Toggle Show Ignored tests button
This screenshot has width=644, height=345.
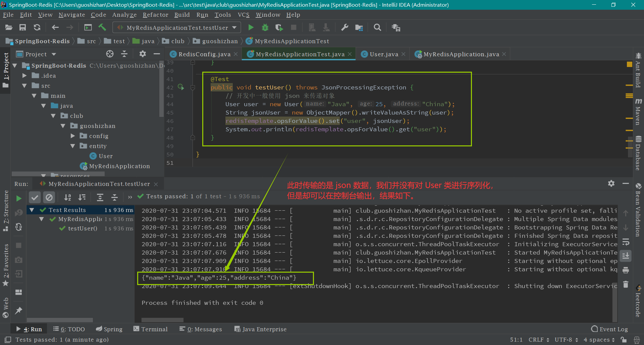click(49, 197)
